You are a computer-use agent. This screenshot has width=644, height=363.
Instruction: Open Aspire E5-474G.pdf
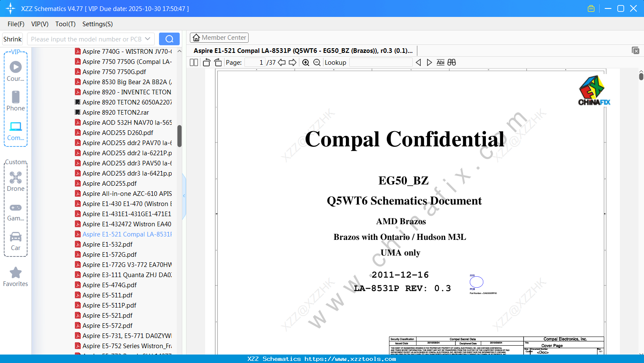(x=106, y=285)
